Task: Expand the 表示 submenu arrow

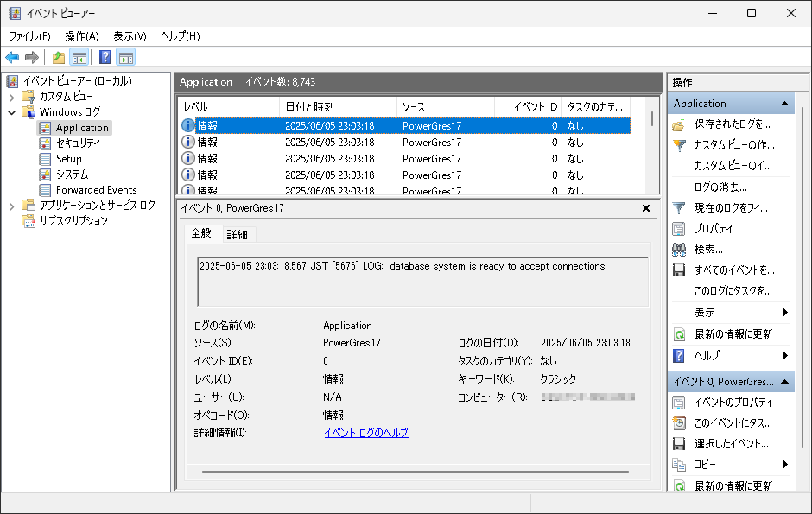Action: click(x=785, y=312)
